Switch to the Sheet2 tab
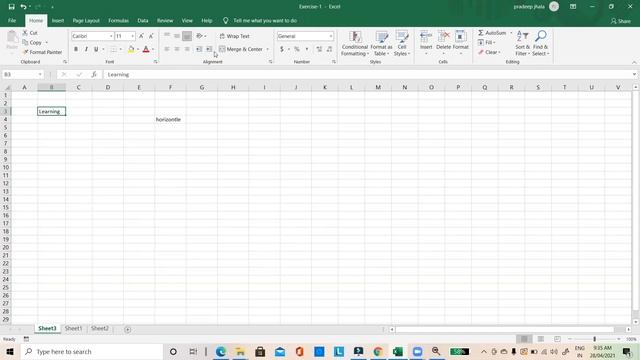Screen dimensions: 640x360 tap(100, 328)
